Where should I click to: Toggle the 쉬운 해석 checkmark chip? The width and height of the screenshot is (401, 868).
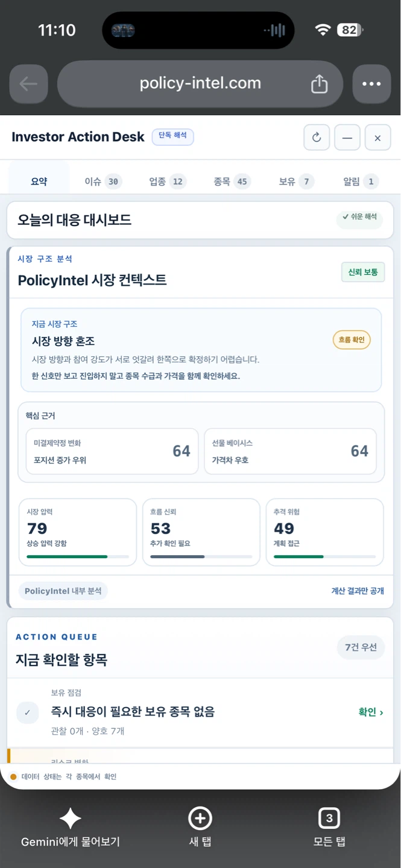coord(359,217)
